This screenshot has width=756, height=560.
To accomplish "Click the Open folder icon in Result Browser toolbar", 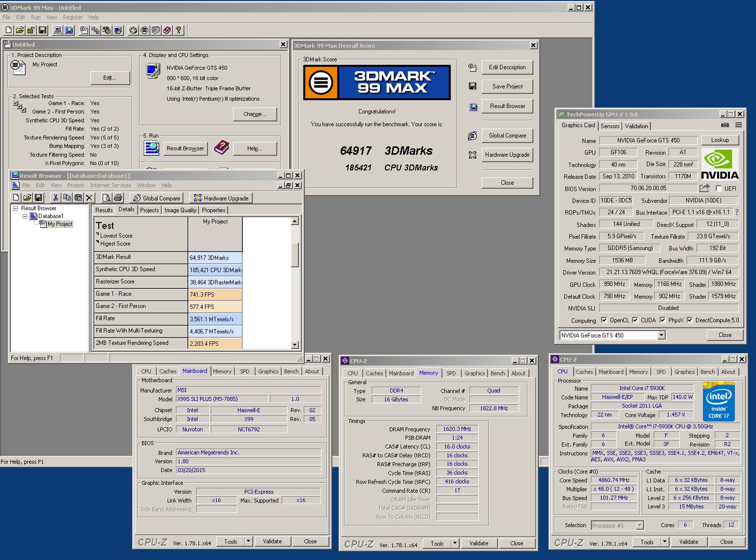I will (27, 197).
